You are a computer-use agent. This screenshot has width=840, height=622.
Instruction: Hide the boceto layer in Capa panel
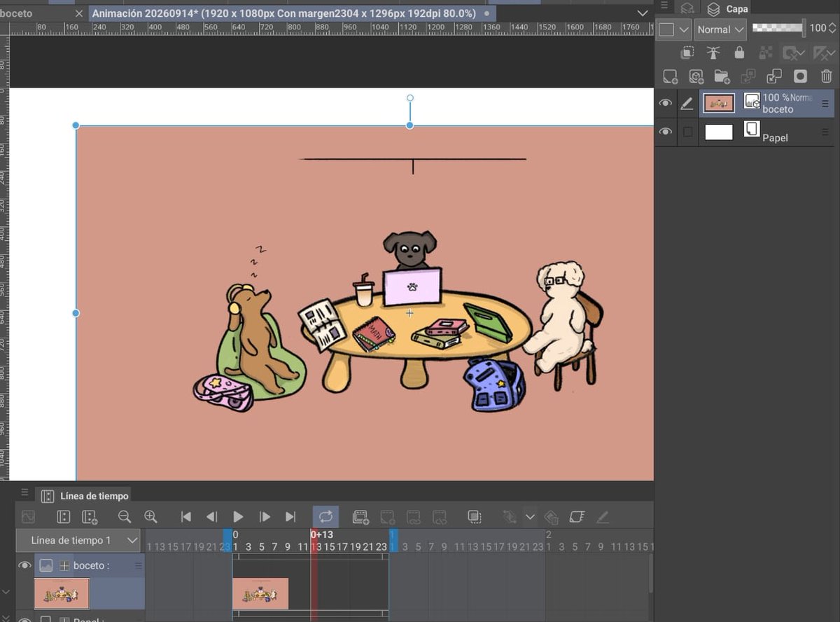coord(666,103)
